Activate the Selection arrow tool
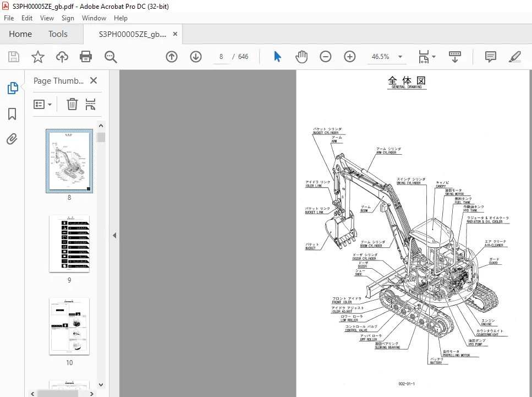This screenshot has width=532, height=397. pyautogui.click(x=277, y=57)
